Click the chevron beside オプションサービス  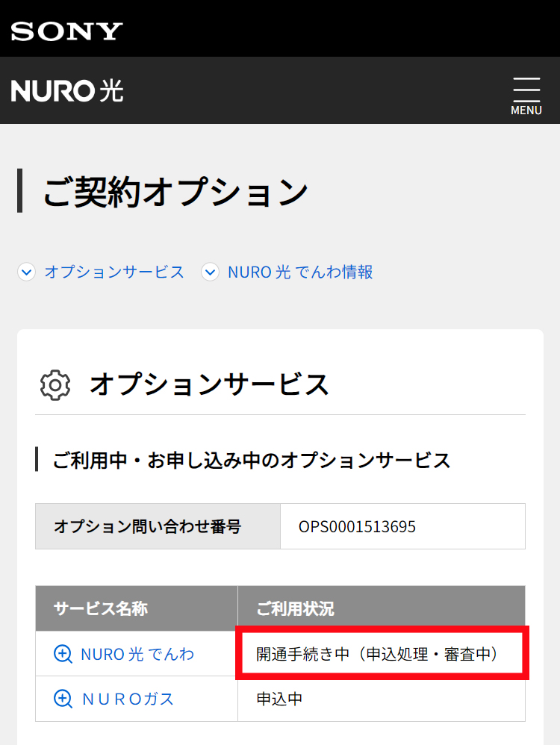(x=27, y=272)
